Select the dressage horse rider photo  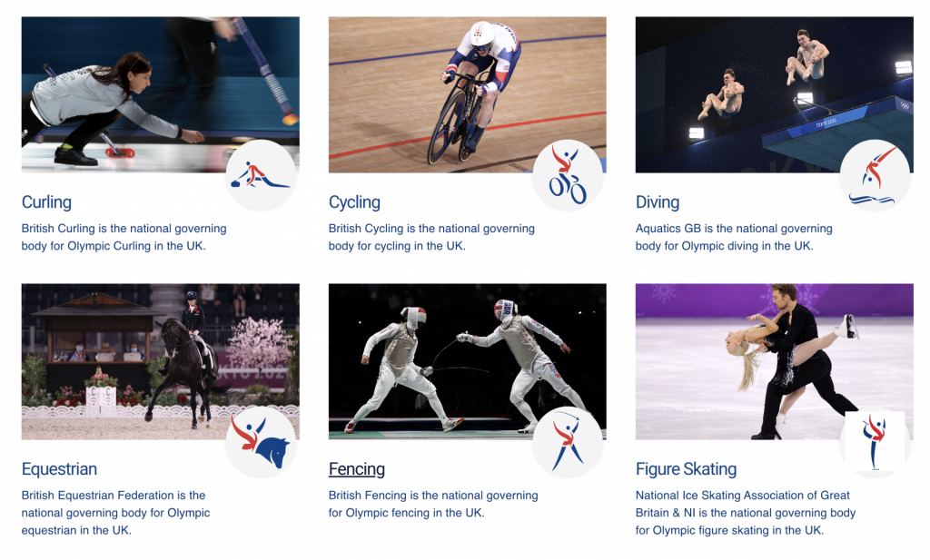(160, 361)
